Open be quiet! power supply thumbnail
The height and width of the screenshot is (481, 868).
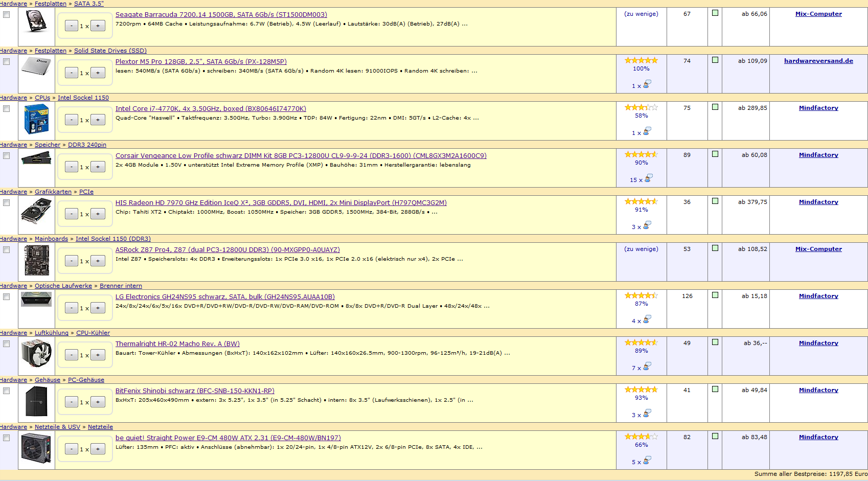tap(36, 448)
